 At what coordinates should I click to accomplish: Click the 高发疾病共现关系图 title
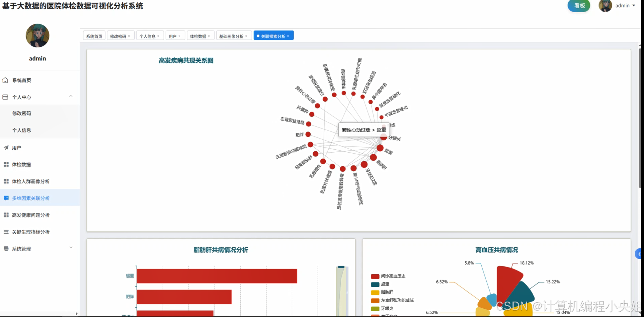coord(186,61)
